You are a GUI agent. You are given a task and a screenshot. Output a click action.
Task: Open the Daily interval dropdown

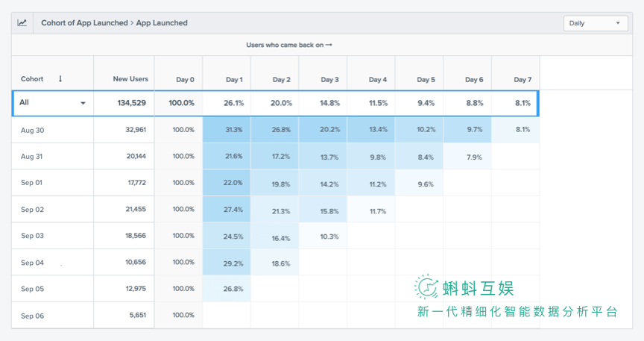[x=595, y=23]
